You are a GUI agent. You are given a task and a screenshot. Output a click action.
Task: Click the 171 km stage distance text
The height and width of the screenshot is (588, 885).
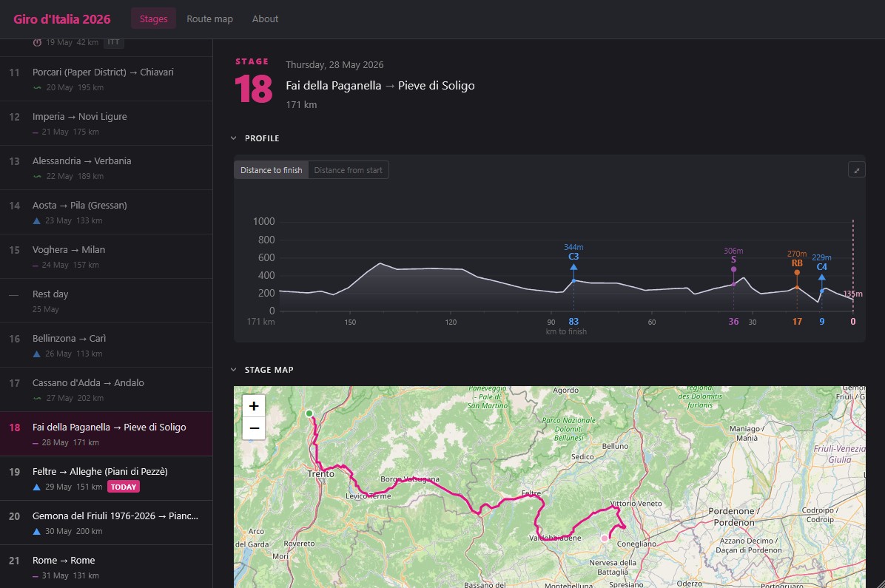(301, 104)
